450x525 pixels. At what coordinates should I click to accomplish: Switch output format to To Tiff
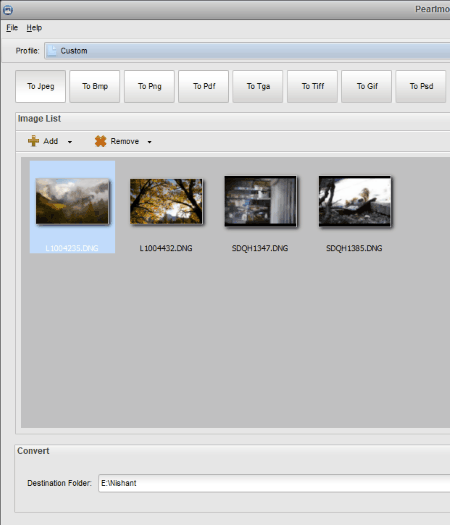coord(312,86)
